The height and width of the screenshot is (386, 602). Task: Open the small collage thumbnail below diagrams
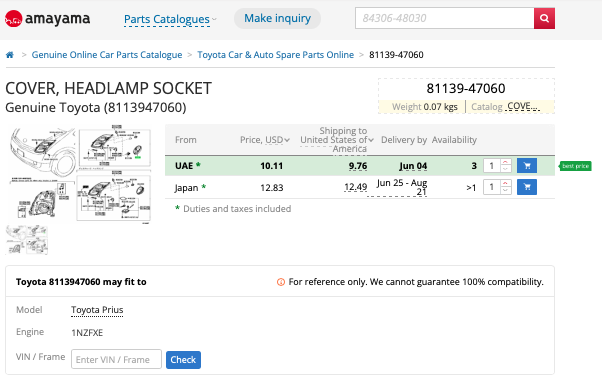[26, 240]
